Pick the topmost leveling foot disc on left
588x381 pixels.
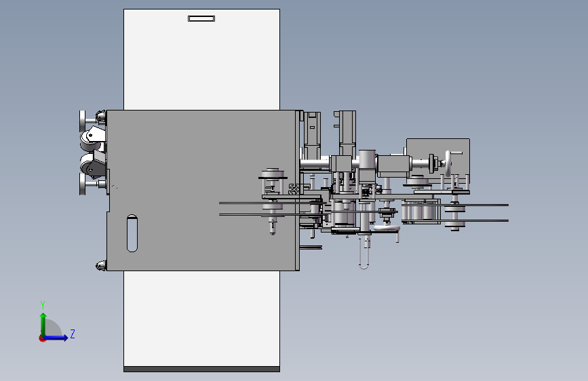pos(83,121)
